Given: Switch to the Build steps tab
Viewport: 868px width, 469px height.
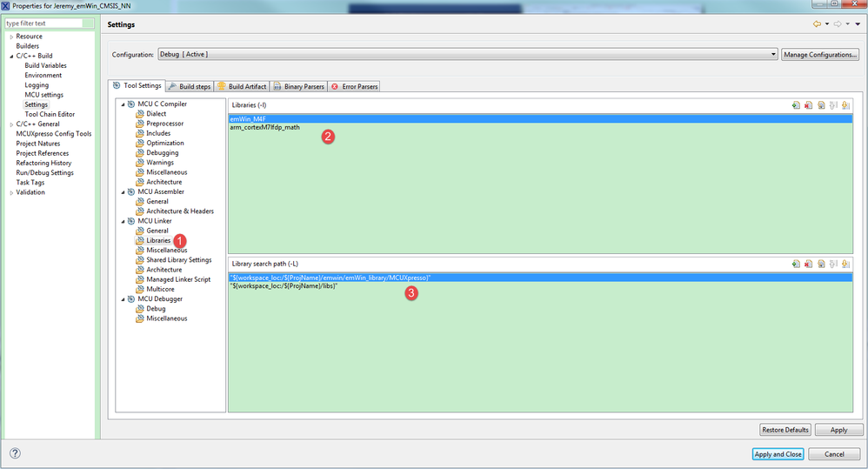Looking at the screenshot, I should pos(190,86).
